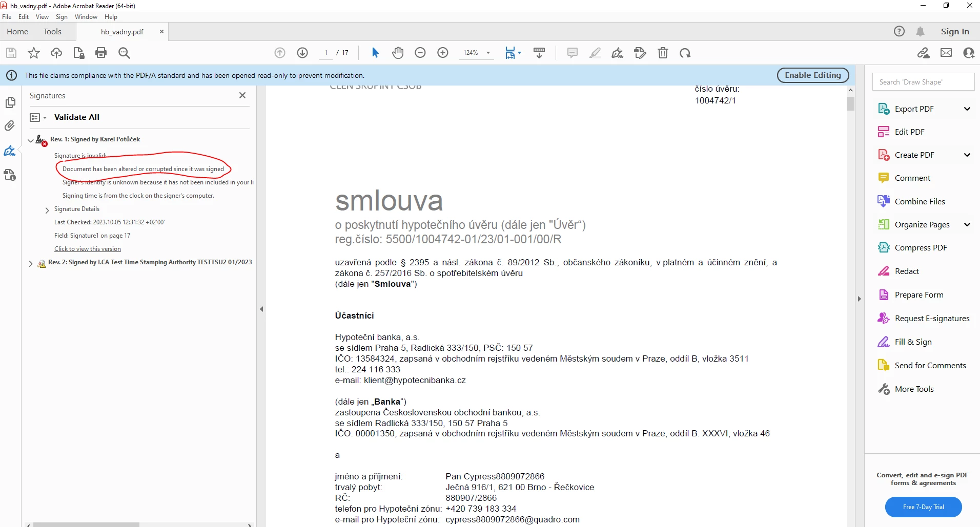
Task: Click the read mode keyboard icon
Action: 539,53
